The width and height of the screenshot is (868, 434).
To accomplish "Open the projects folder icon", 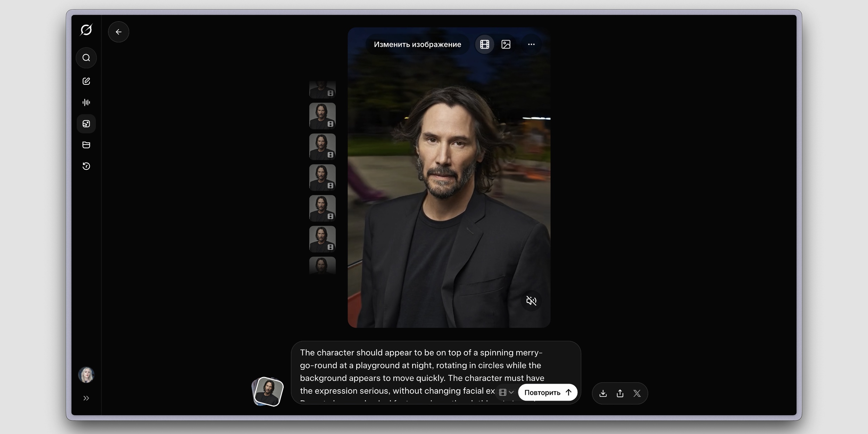I will point(86,145).
